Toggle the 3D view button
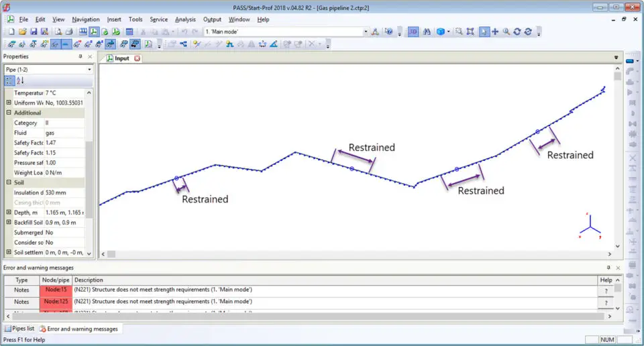Image resolution: width=644 pixels, height=346 pixels. pyautogui.click(x=413, y=32)
